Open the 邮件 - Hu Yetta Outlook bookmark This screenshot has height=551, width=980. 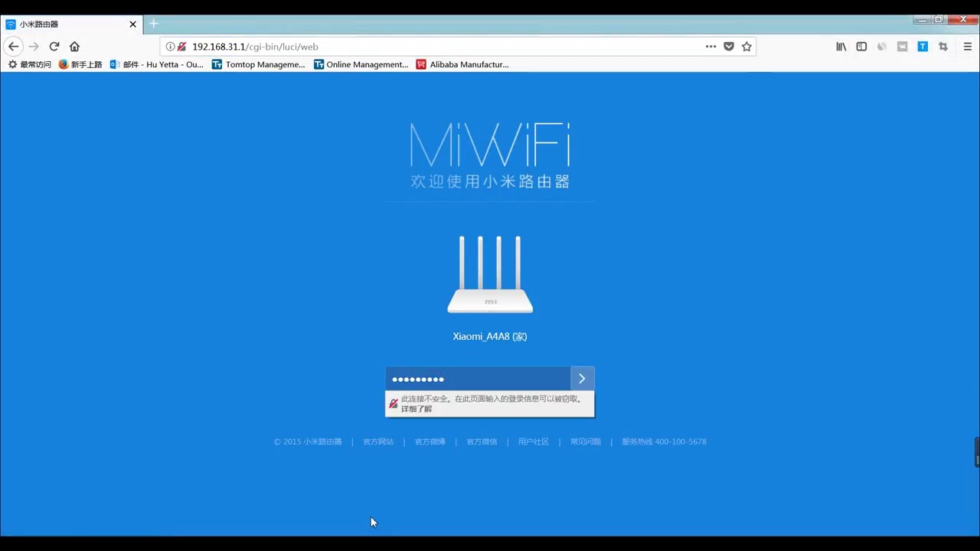point(157,65)
